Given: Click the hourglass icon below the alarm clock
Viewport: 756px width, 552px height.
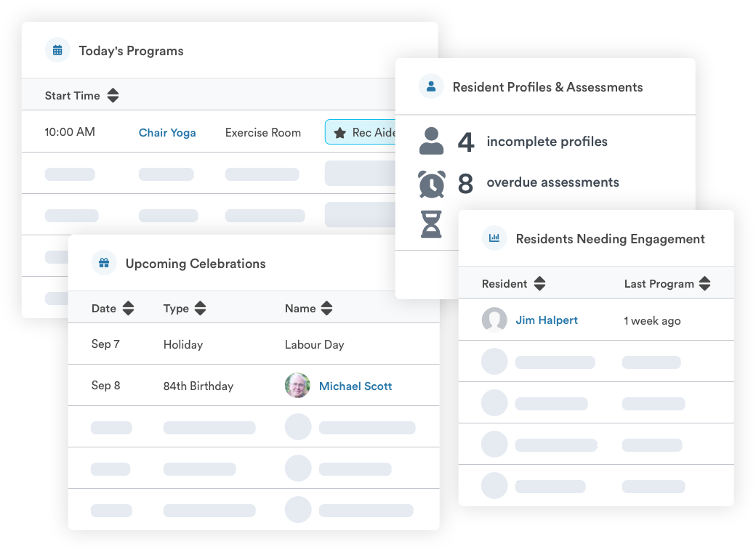Looking at the screenshot, I should coord(430,224).
